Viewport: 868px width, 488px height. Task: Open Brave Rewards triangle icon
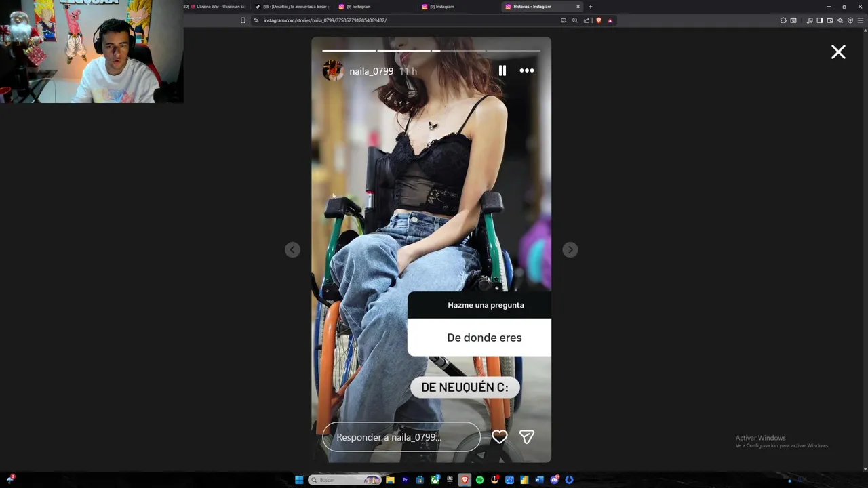point(610,20)
